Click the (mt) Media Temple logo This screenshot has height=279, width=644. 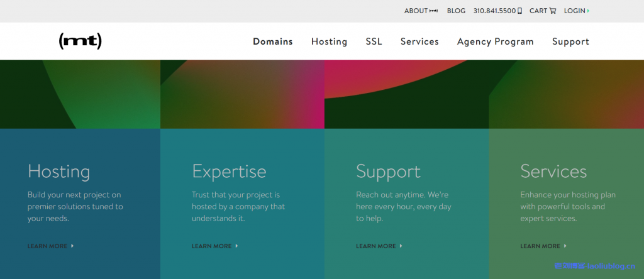(x=80, y=41)
